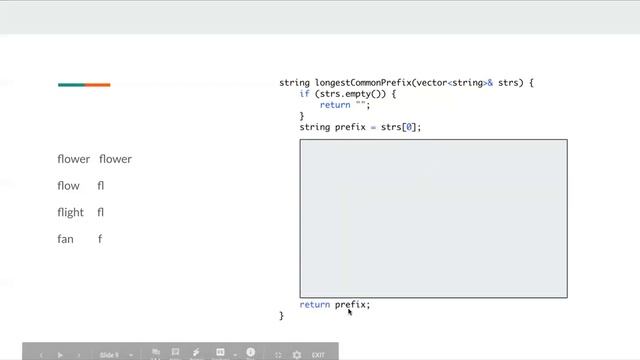Open the Tips info icon
Screen dimensions: 640x360
pos(251,353)
